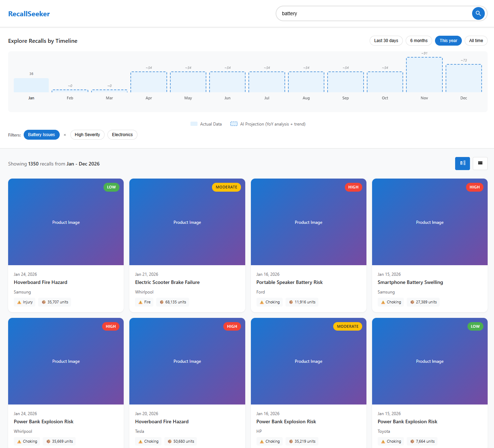Disable the Battery Issues filter
The height and width of the screenshot is (448, 494).
coord(41,135)
